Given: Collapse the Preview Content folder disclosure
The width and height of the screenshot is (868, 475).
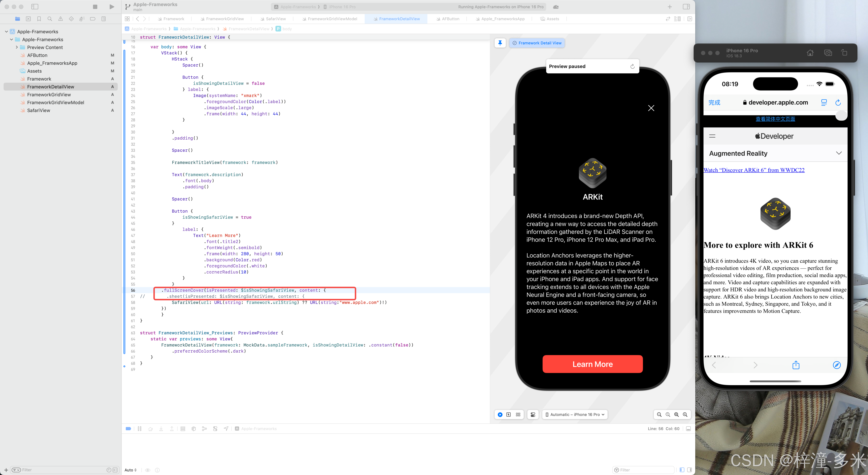Looking at the screenshot, I should pyautogui.click(x=16, y=47).
